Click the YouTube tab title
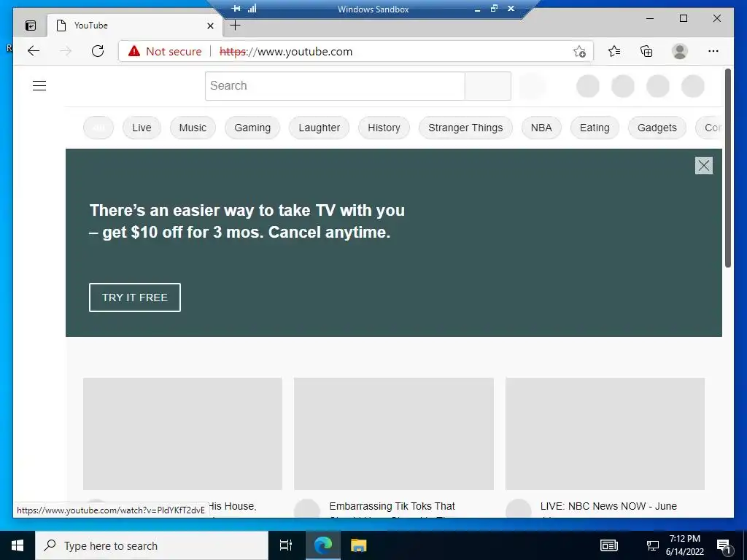 pyautogui.click(x=91, y=26)
